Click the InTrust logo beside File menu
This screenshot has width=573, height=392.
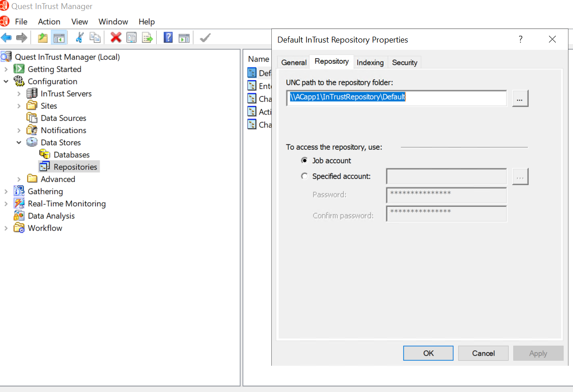[5, 21]
